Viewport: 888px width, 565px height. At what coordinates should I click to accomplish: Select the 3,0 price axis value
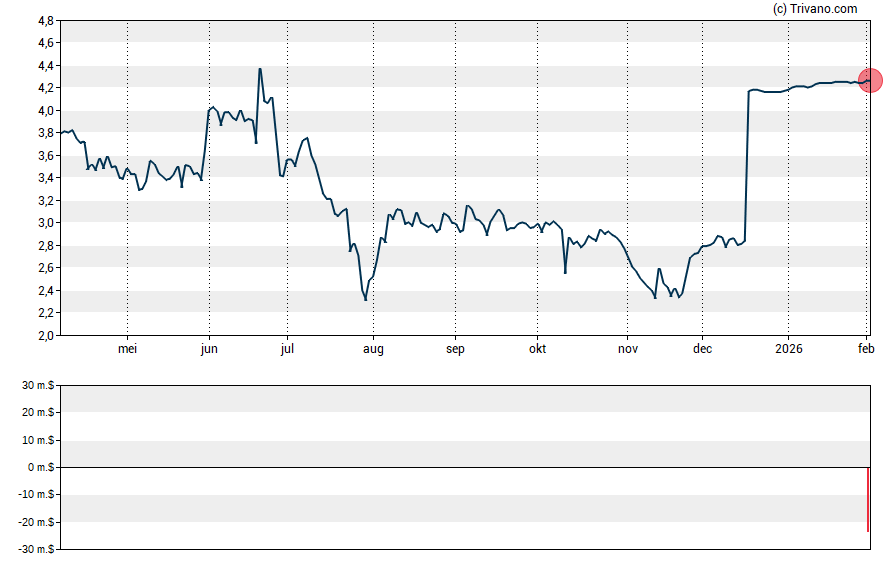pos(46,223)
